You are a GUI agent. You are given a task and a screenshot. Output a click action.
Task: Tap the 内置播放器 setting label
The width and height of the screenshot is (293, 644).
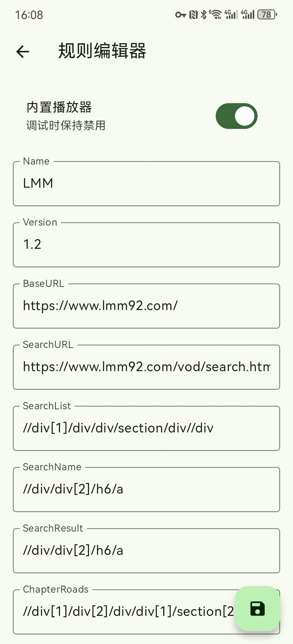coord(59,107)
